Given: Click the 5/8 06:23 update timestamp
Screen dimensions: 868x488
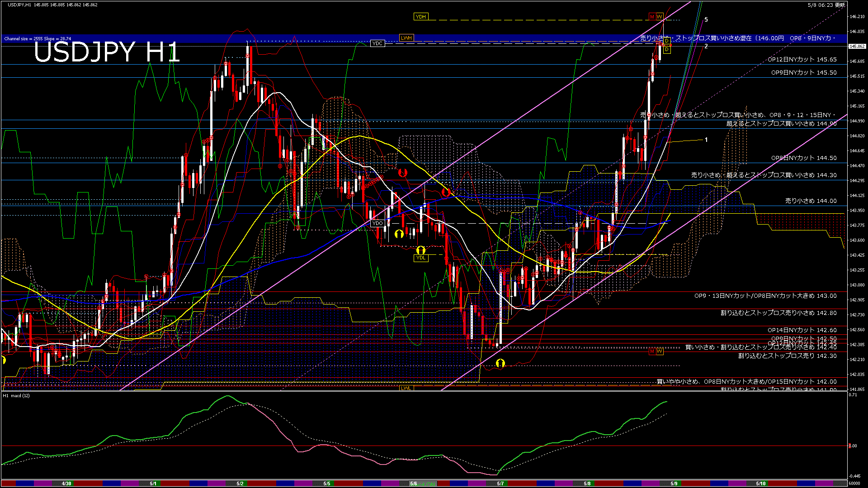Looking at the screenshot, I should 826,5.
